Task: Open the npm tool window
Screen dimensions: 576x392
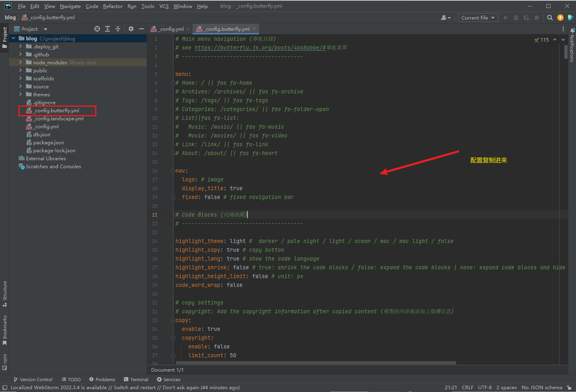Action: [x=5, y=362]
